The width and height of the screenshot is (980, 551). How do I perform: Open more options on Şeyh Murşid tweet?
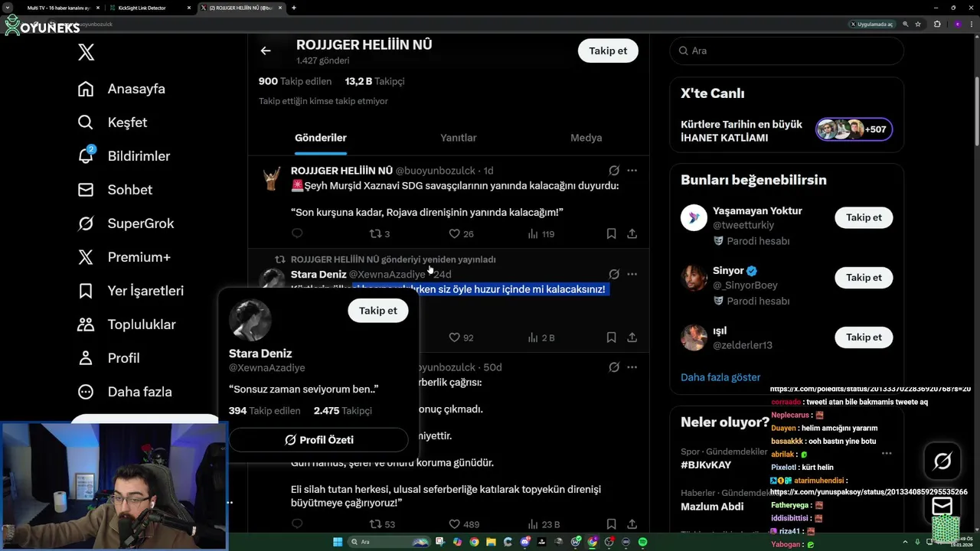point(632,171)
